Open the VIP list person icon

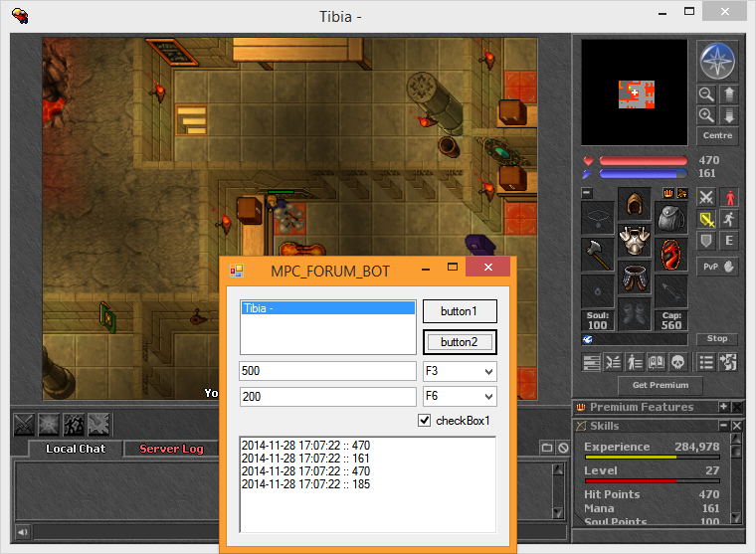(635, 362)
